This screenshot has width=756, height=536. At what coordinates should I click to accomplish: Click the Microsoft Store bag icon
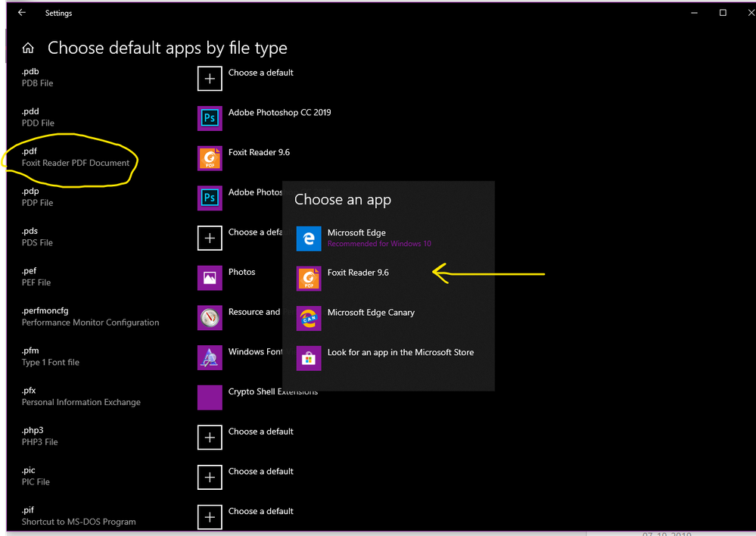[309, 358]
